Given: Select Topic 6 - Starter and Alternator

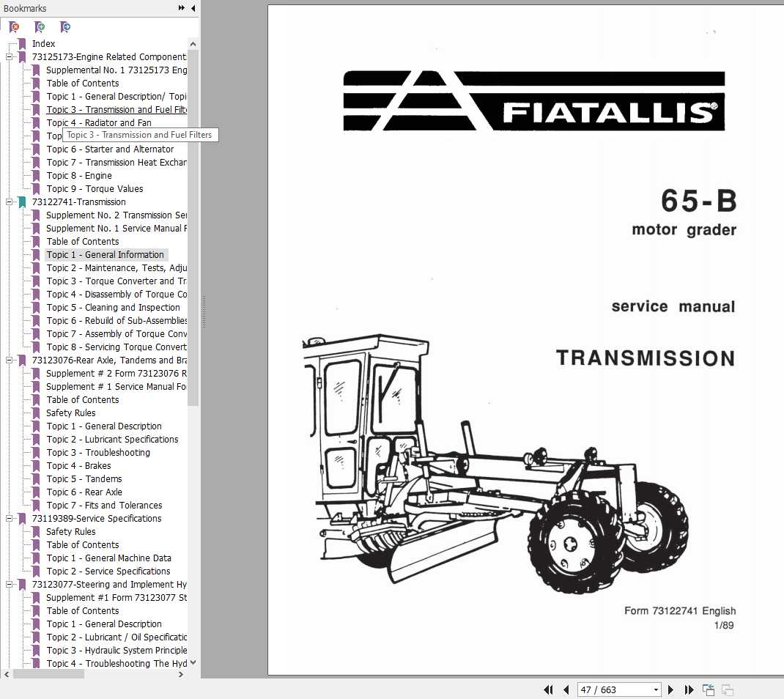Looking at the screenshot, I should click(110, 149).
